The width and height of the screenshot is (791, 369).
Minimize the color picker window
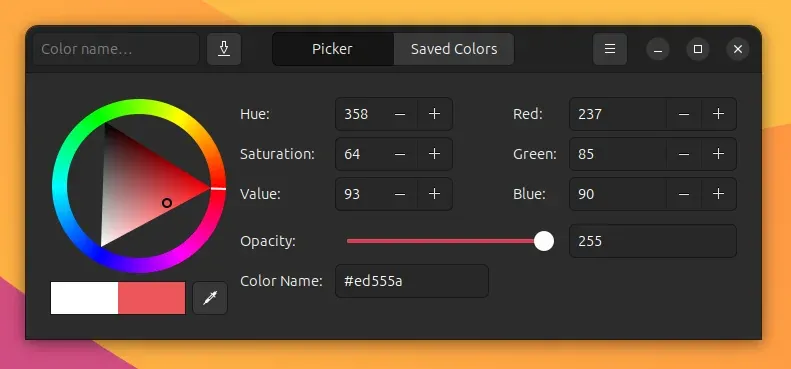658,49
